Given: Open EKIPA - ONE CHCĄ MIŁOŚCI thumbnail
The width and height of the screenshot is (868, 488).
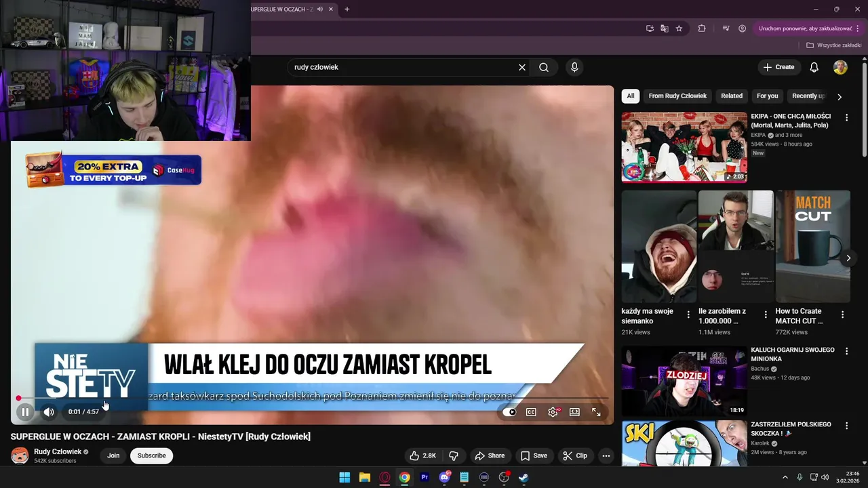Looking at the screenshot, I should point(684,147).
